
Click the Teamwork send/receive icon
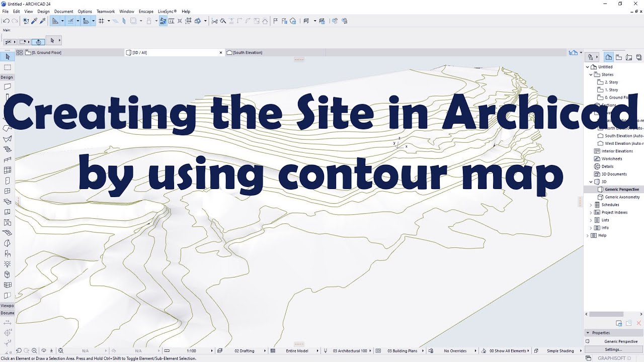pyautogui.click(x=335, y=21)
